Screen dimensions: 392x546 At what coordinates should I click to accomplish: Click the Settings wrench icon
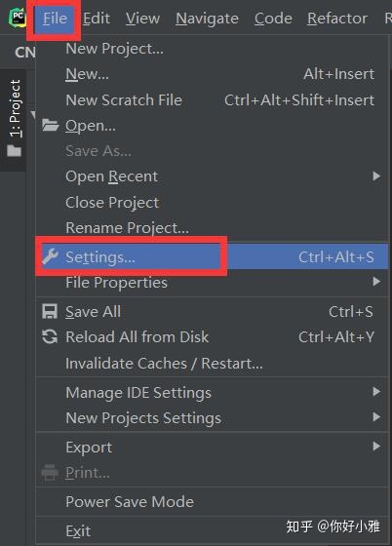50,257
